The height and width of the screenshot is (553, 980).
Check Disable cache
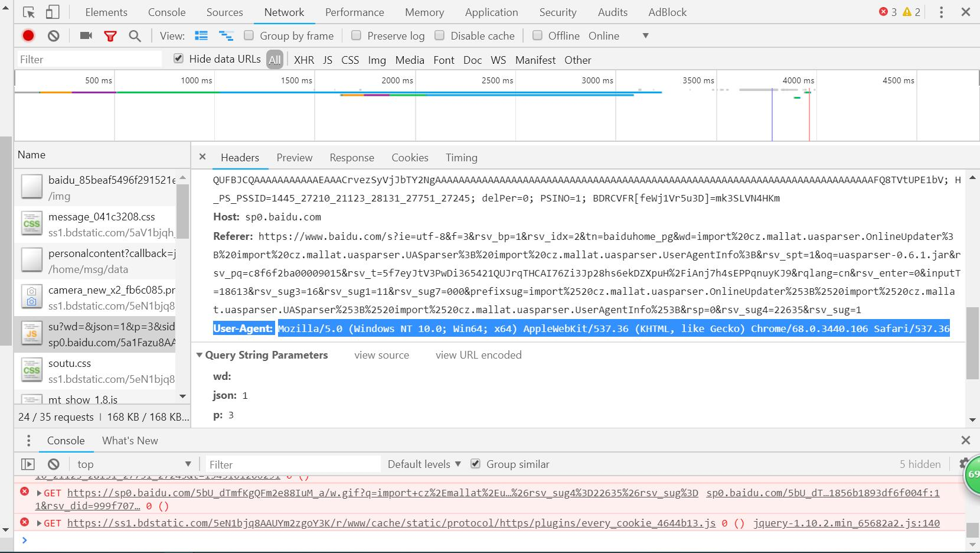coord(439,35)
